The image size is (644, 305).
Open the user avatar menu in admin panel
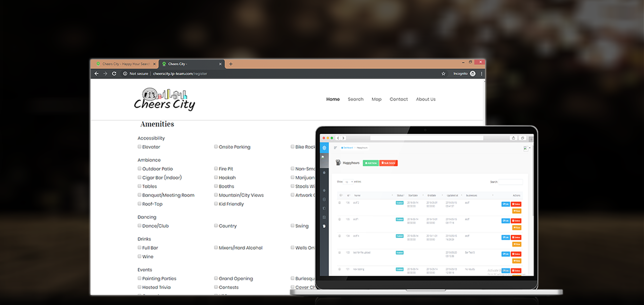[x=526, y=148]
